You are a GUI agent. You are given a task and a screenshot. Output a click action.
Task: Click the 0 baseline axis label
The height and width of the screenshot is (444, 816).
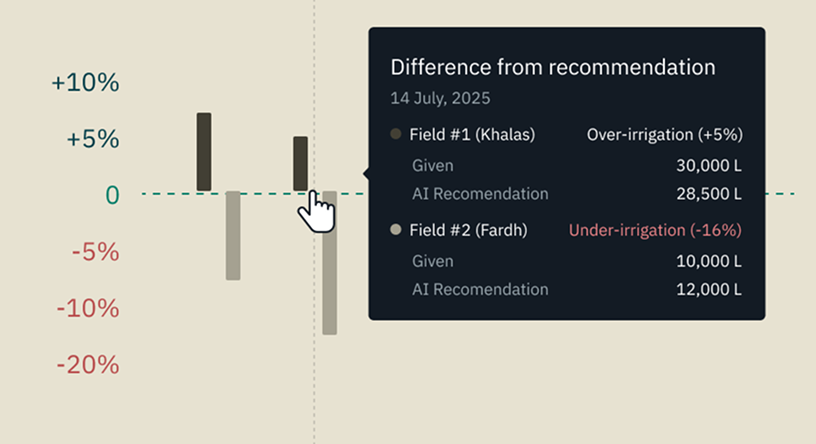click(112, 195)
